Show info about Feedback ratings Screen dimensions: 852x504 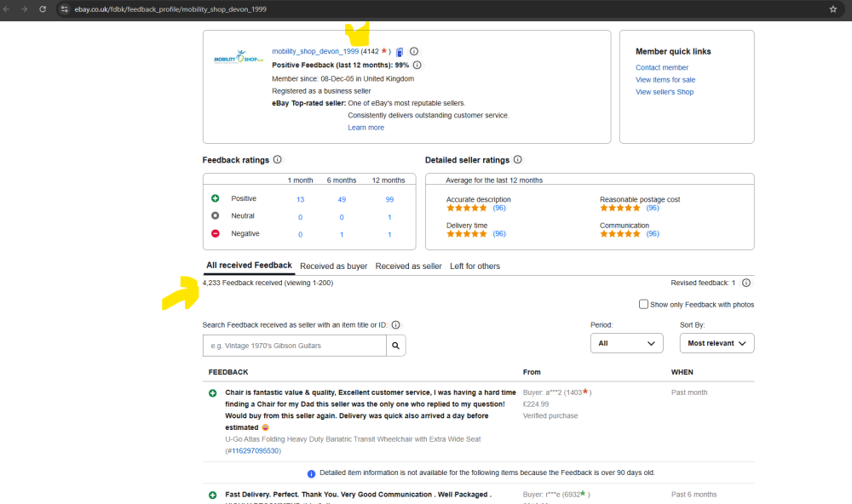278,160
